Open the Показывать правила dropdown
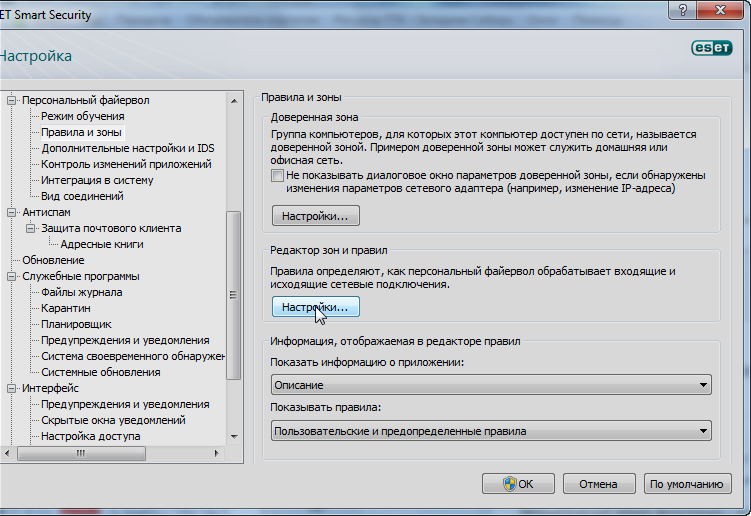Image resolution: width=751 pixels, height=516 pixels. point(491,431)
